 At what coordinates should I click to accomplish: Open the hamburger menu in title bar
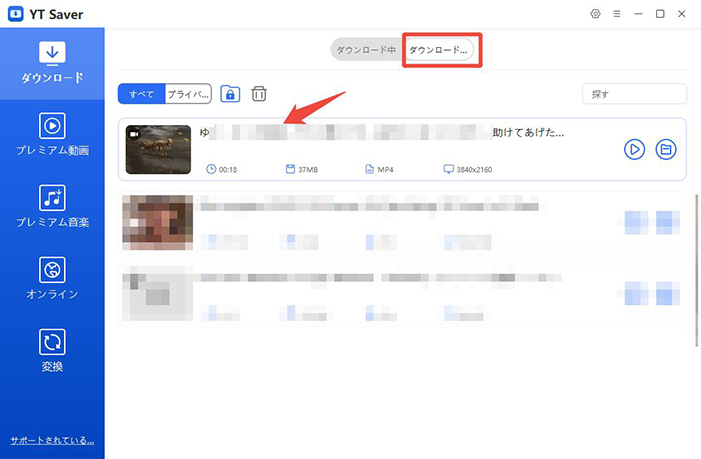pos(617,14)
